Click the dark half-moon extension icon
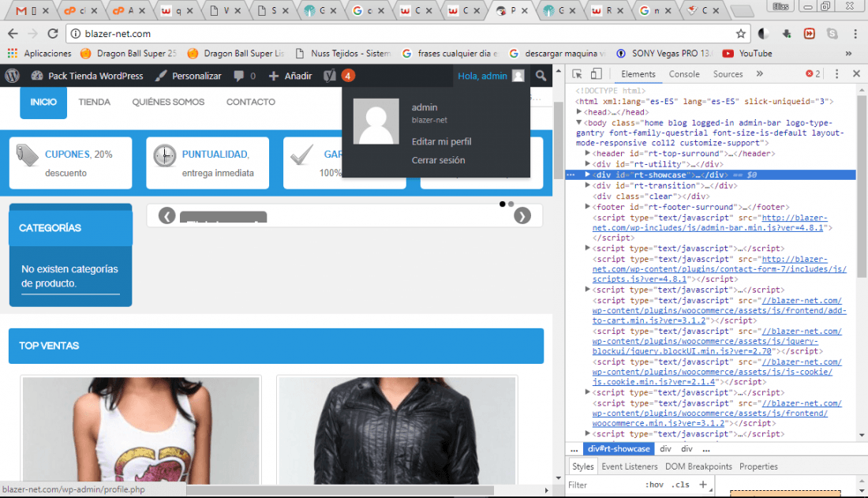 763,34
